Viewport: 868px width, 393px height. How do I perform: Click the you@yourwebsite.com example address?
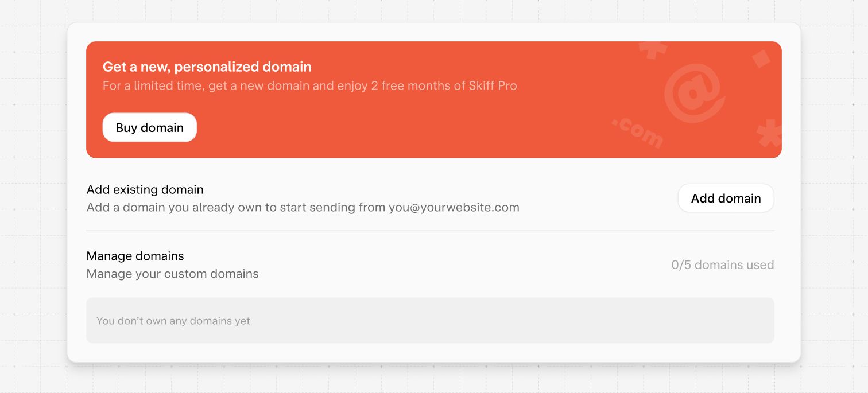pyautogui.click(x=454, y=207)
